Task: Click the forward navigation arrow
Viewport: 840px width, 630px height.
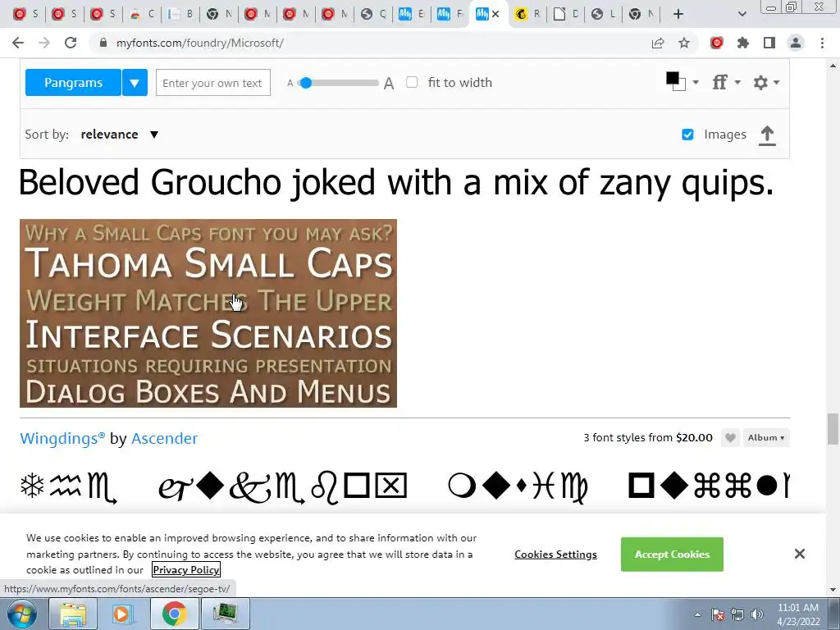Action: (44, 43)
